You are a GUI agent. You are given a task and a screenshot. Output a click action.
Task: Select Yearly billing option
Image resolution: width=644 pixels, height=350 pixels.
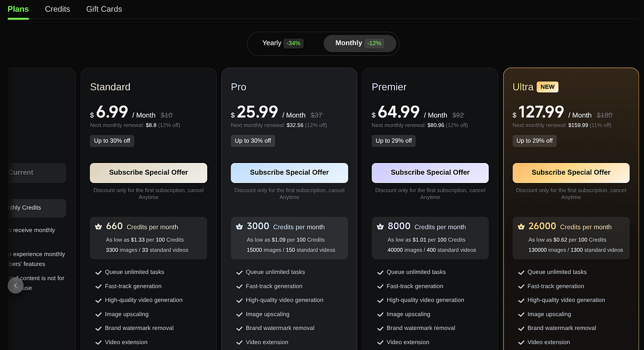pos(283,43)
